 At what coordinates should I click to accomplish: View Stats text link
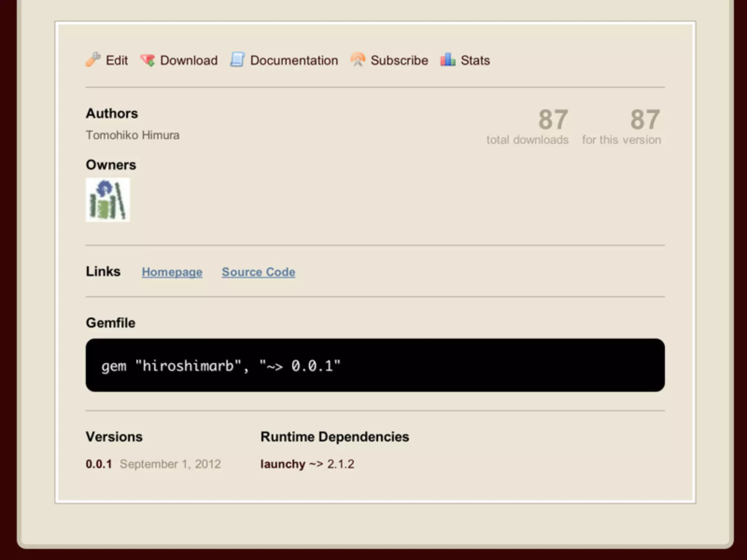(x=475, y=61)
